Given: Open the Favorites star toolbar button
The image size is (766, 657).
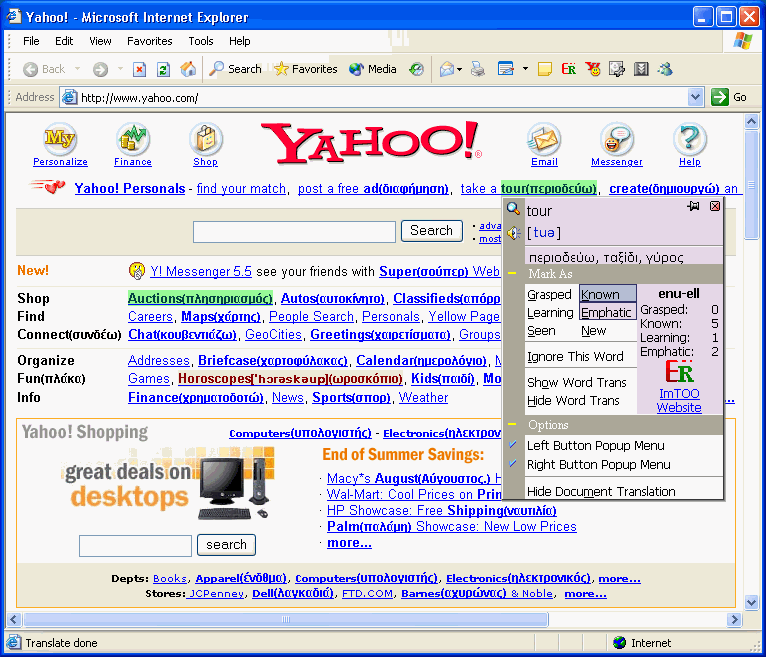Looking at the screenshot, I should click(305, 69).
